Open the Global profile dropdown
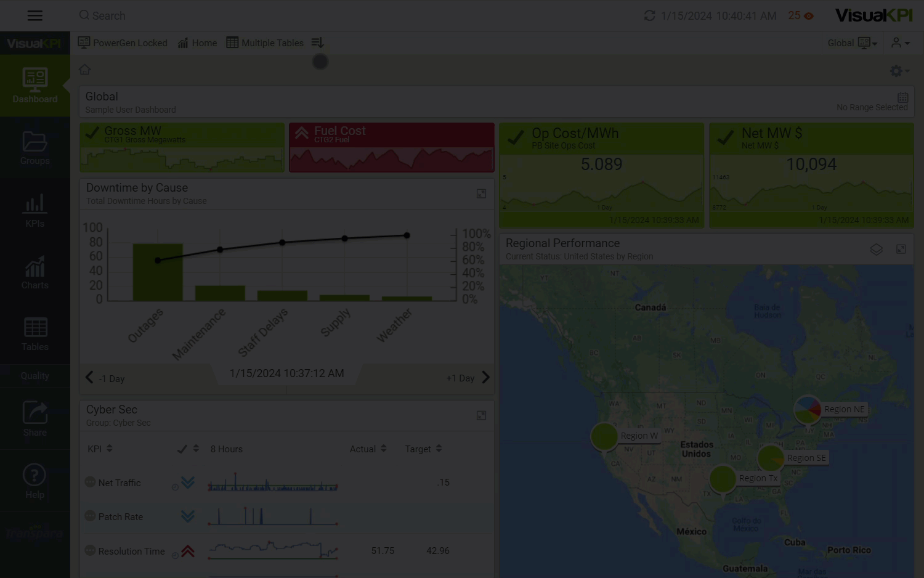The height and width of the screenshot is (578, 924). [x=852, y=43]
